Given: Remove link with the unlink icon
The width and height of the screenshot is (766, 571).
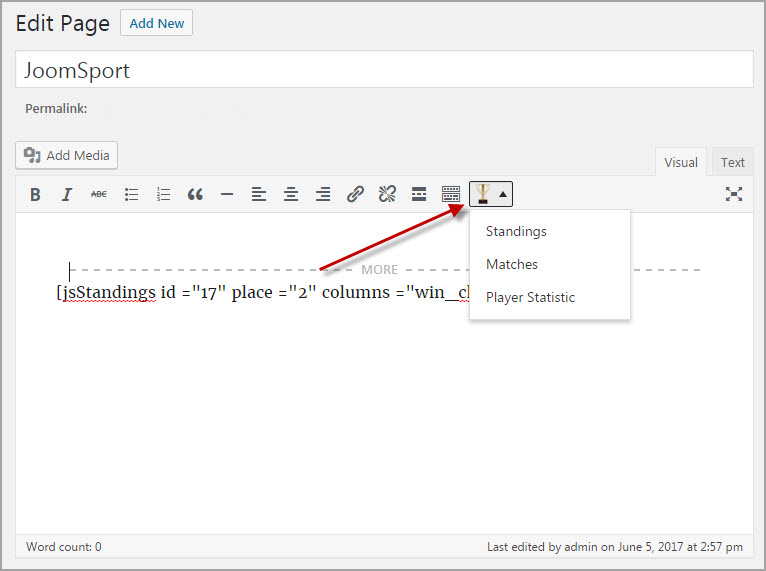Looking at the screenshot, I should pyautogui.click(x=387, y=194).
